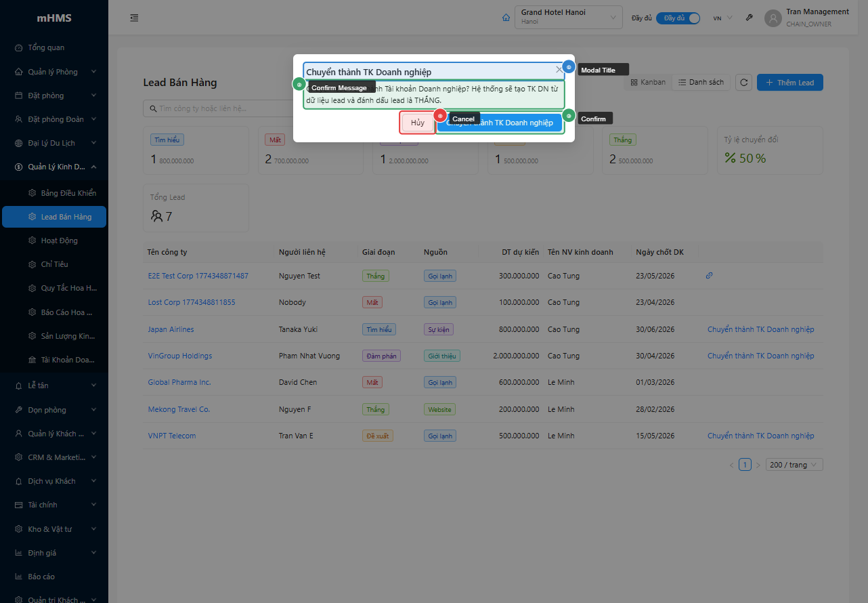
Task: Open the Grand Hotel Hanoi selector dropdown
Action: (568, 18)
